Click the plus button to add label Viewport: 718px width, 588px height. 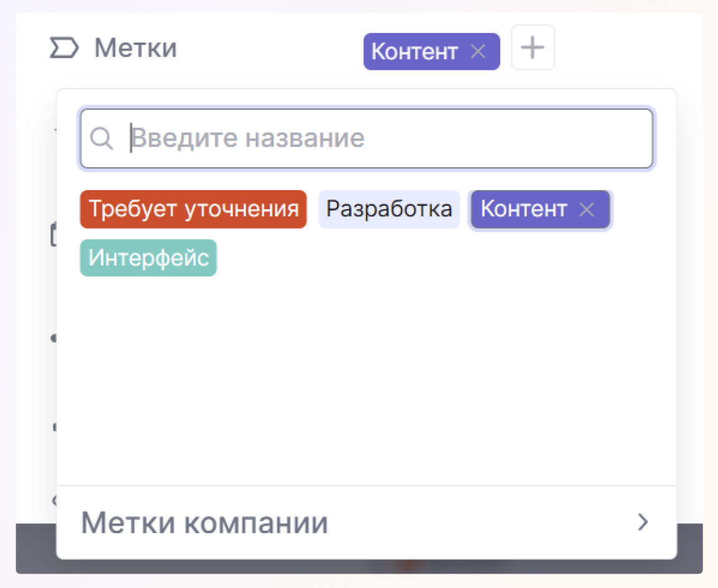click(533, 48)
